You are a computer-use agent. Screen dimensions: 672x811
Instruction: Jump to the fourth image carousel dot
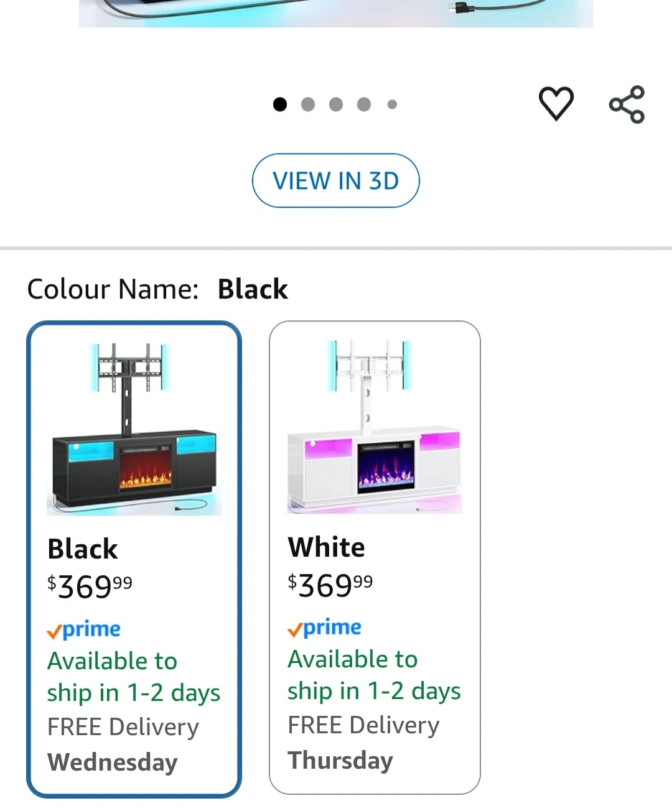pyautogui.click(x=364, y=104)
